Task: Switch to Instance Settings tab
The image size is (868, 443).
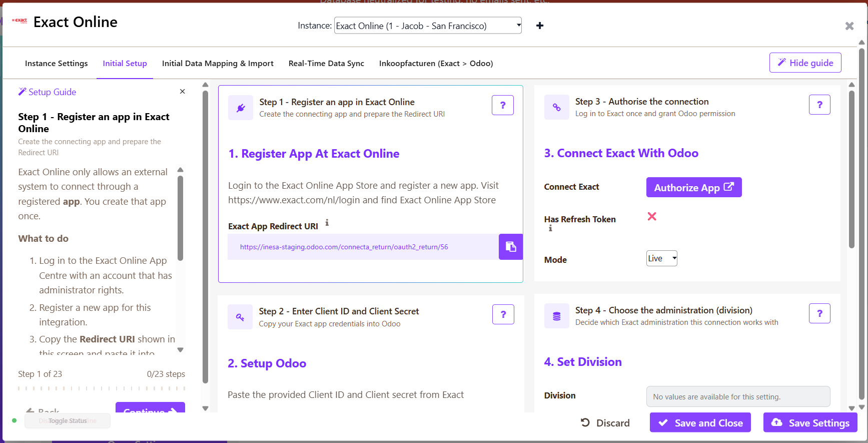Action: click(x=56, y=63)
